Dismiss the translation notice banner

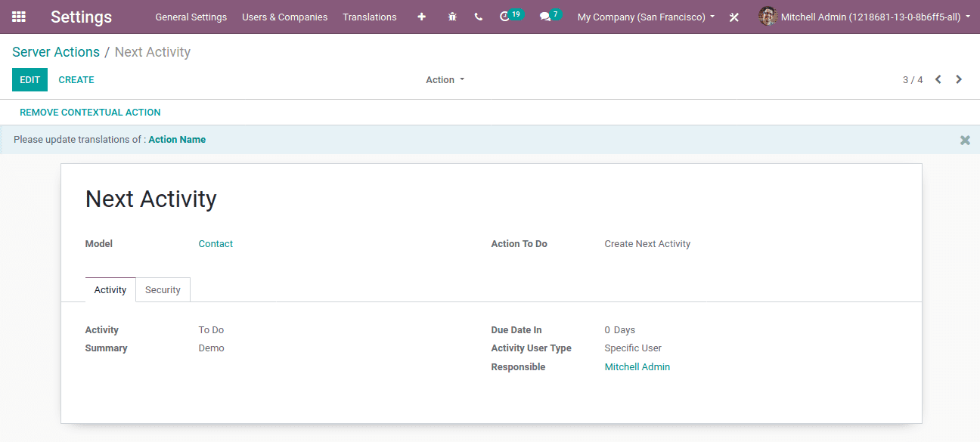point(965,140)
